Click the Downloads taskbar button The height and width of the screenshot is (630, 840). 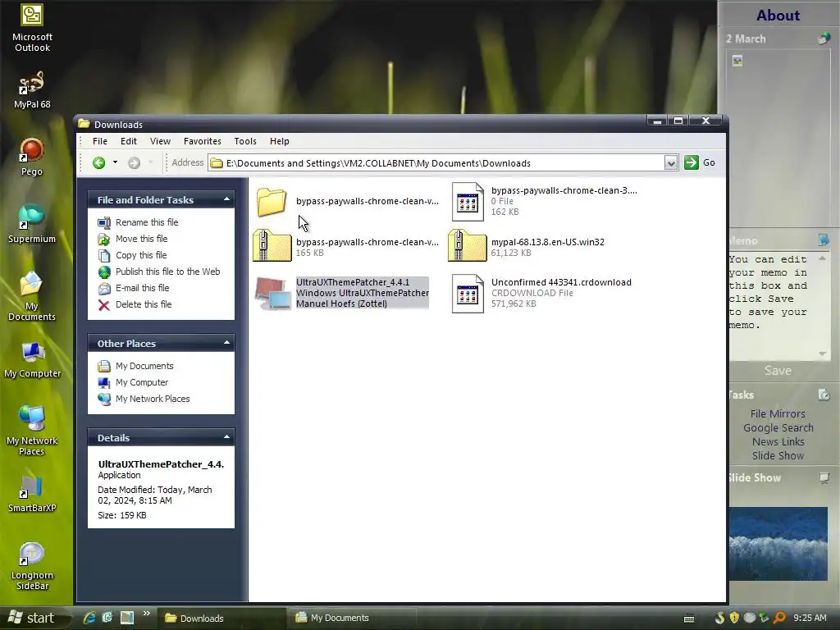click(222, 618)
